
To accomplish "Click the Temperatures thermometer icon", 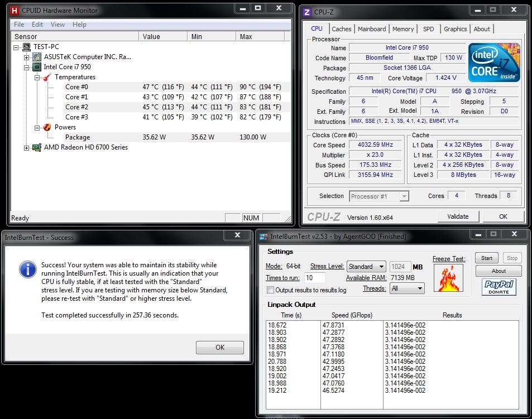I will click(x=47, y=78).
